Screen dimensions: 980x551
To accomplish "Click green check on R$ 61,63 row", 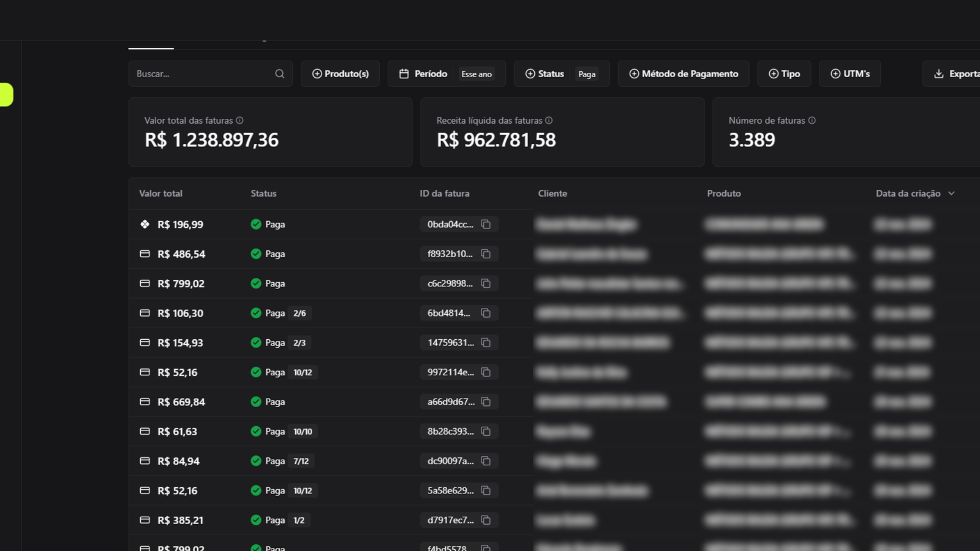I will tap(256, 432).
